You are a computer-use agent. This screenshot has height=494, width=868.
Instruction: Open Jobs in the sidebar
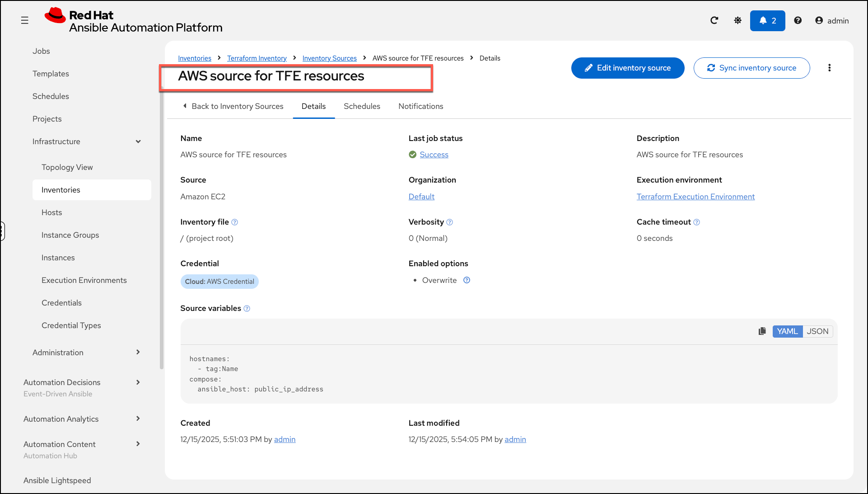(41, 51)
